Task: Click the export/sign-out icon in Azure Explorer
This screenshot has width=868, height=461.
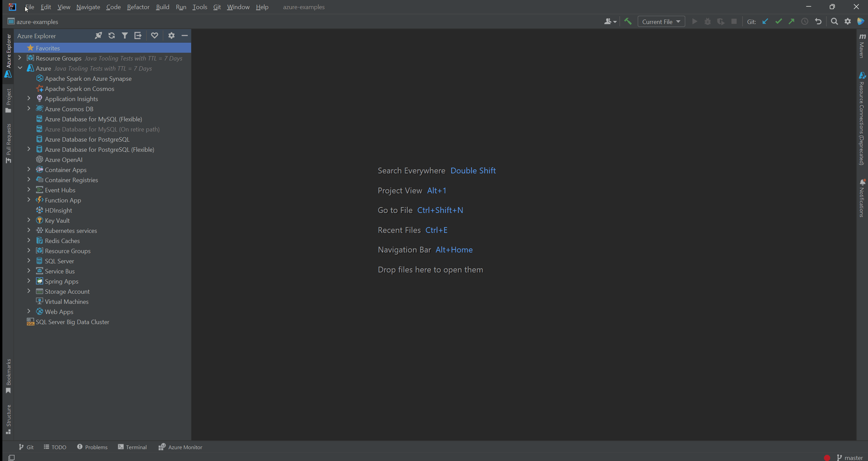Action: [x=138, y=35]
